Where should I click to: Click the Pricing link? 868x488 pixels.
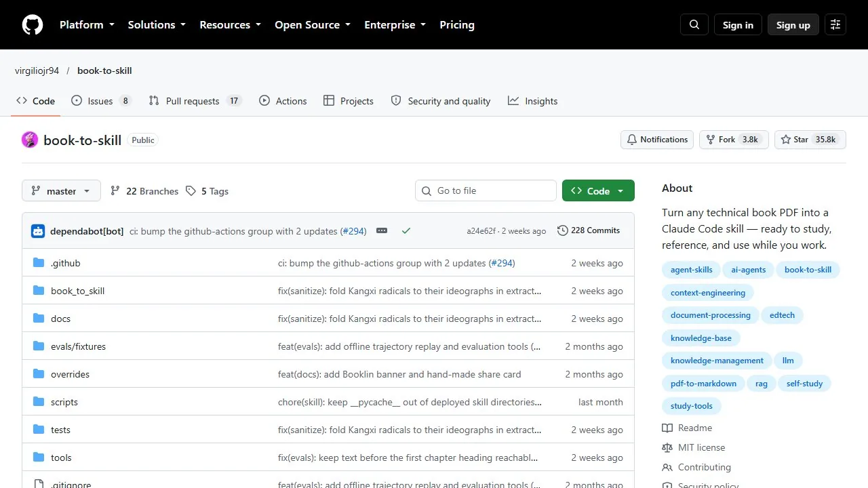pos(457,24)
